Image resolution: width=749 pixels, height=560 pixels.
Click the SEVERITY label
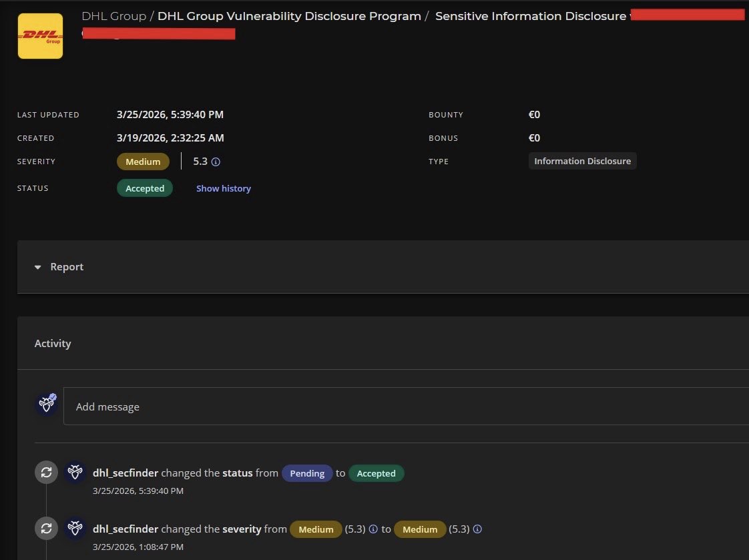click(36, 162)
